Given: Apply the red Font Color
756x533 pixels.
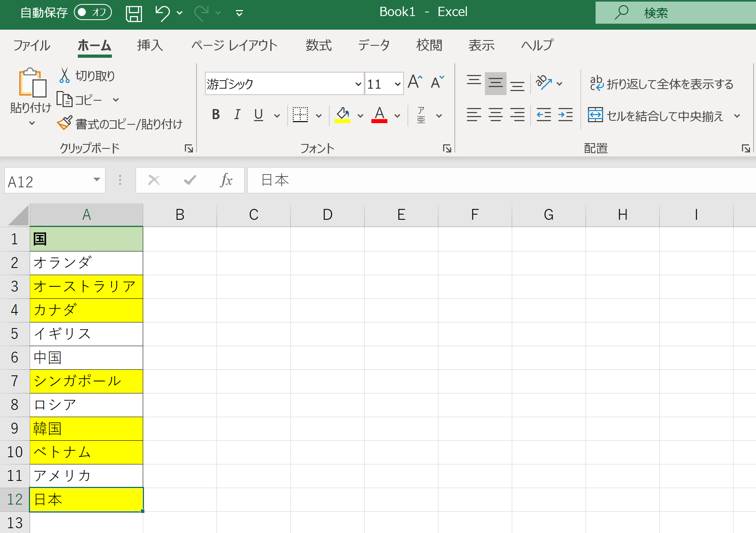Looking at the screenshot, I should 379,115.
